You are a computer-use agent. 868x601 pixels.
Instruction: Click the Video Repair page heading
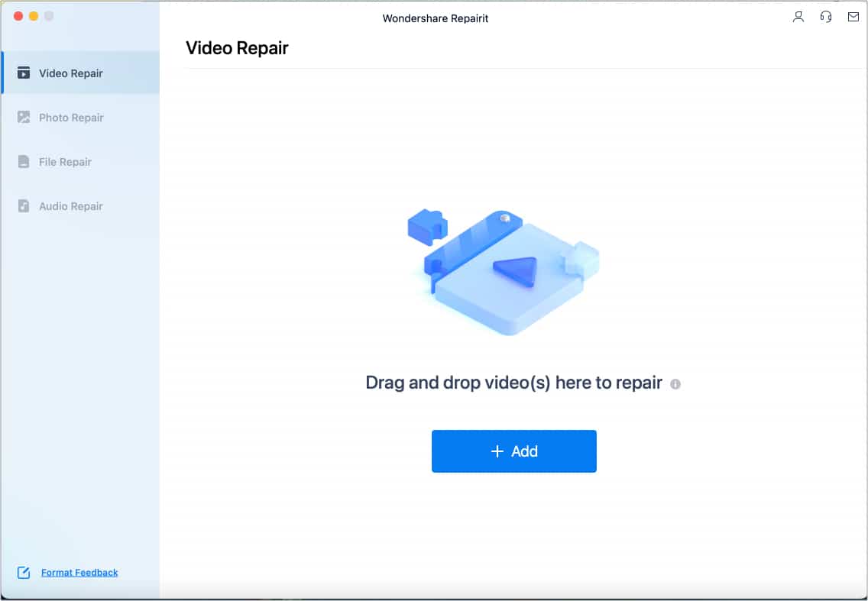[237, 48]
